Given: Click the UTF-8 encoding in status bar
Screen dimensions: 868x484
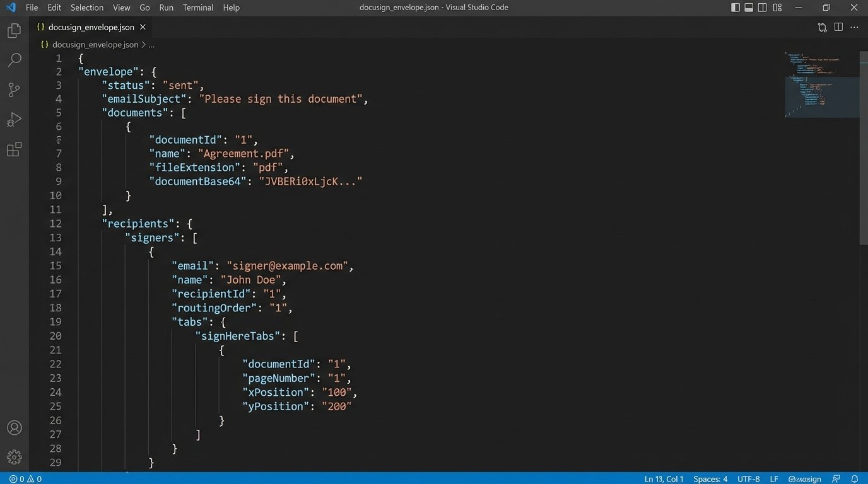Looking at the screenshot, I should point(748,479).
